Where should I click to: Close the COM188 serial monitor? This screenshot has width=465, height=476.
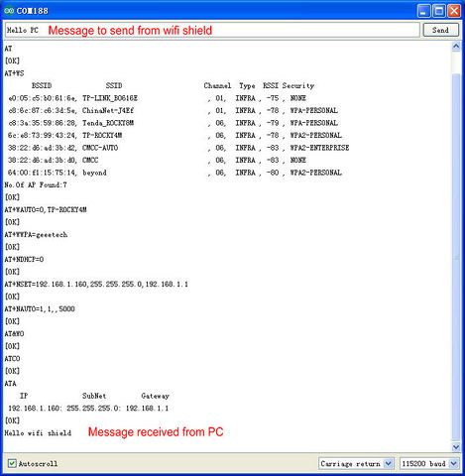[x=454, y=11]
